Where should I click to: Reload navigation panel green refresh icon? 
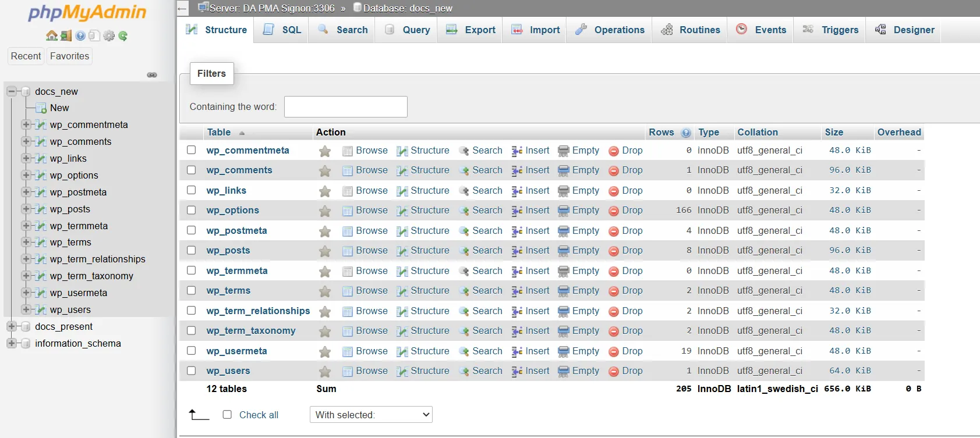pyautogui.click(x=123, y=36)
